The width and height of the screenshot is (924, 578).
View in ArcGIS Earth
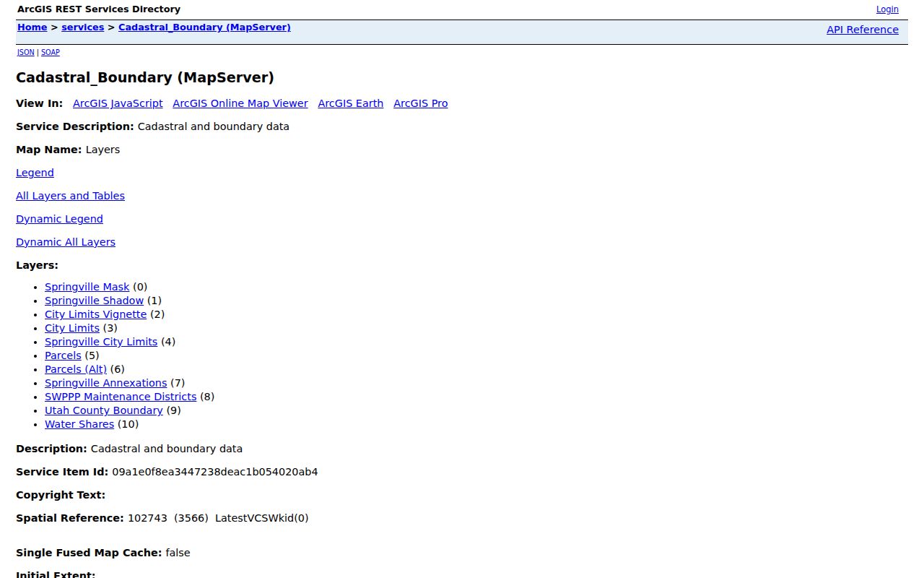click(351, 103)
